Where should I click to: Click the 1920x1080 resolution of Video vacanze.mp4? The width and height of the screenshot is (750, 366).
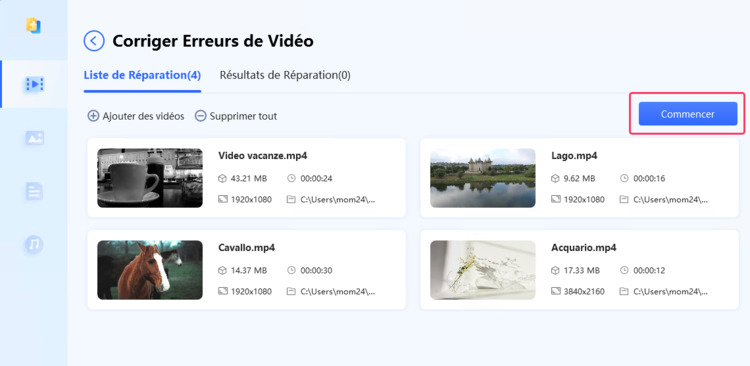[x=251, y=200]
